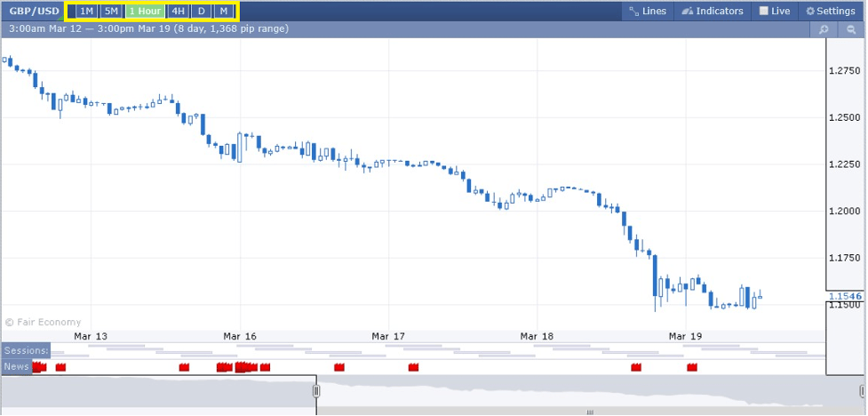The width and height of the screenshot is (868, 416).
Task: Open the lone news folder midway between Mar 13 and Mar 16
Action: pos(184,367)
